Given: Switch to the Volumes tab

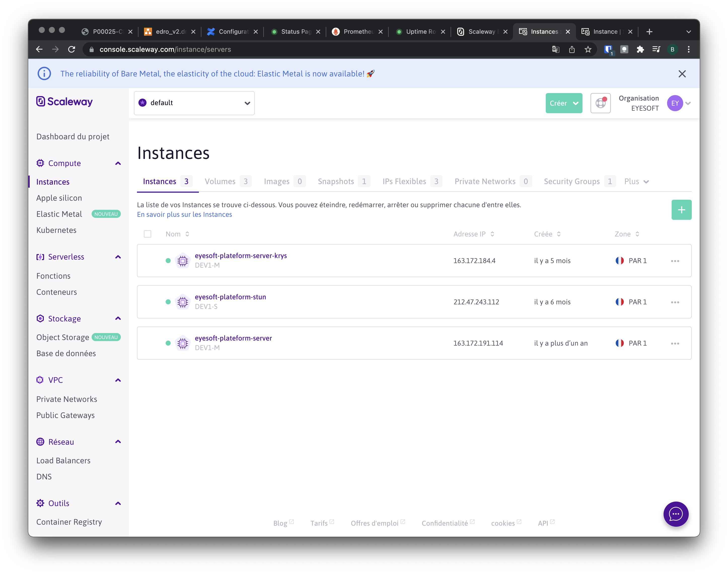Looking at the screenshot, I should coord(220,181).
